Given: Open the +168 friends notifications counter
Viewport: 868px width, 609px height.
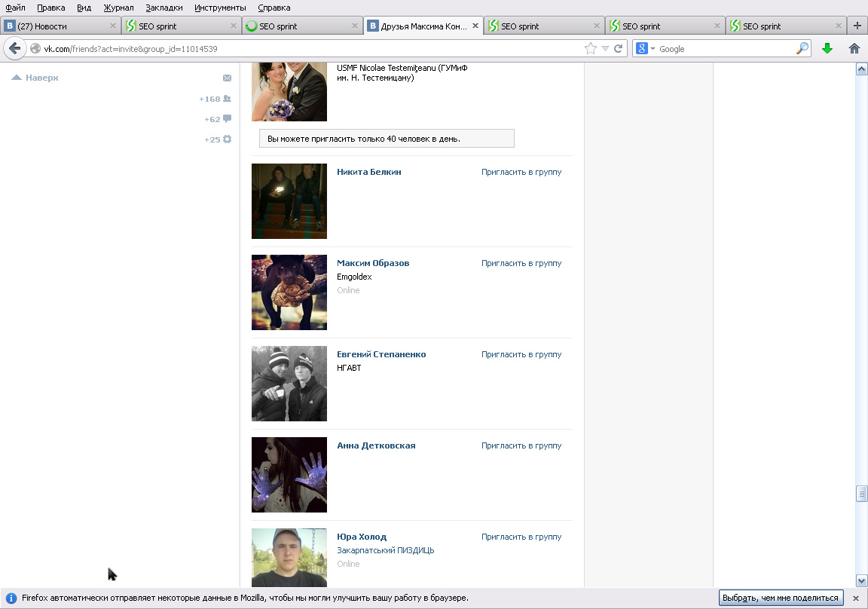Looking at the screenshot, I should [x=215, y=99].
